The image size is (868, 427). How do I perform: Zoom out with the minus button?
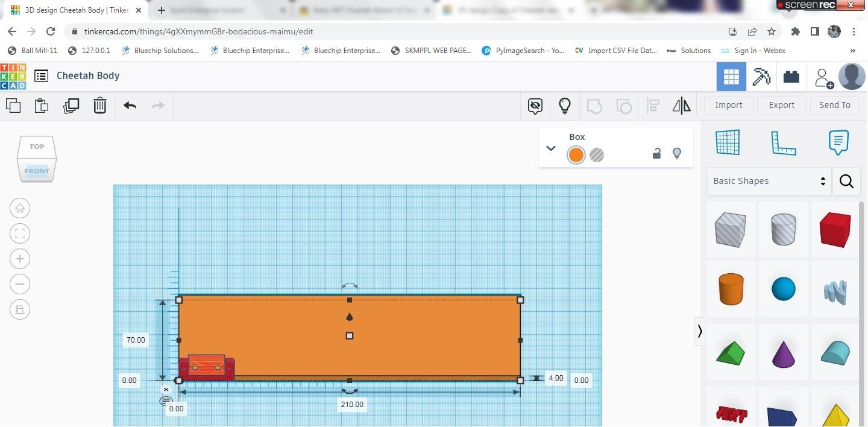20,284
